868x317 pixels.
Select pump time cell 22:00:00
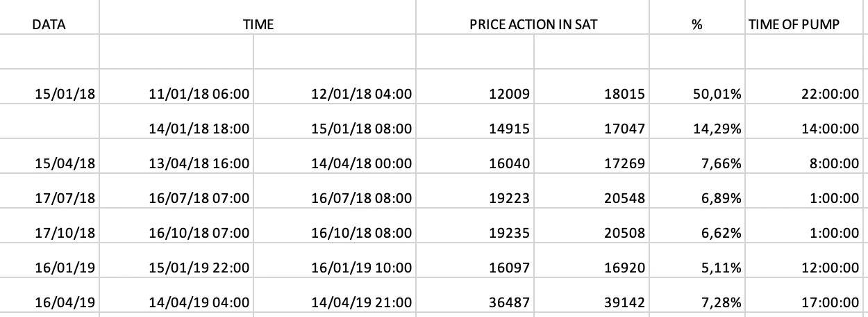point(806,94)
